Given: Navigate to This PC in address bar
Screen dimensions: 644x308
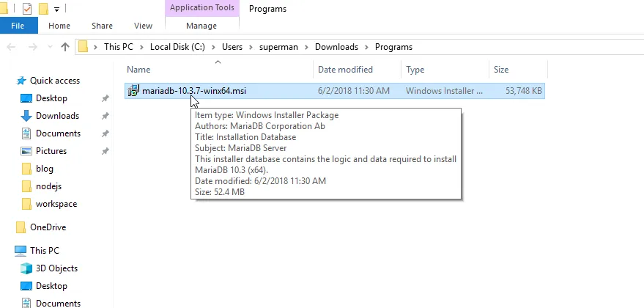Looking at the screenshot, I should (x=118, y=47).
